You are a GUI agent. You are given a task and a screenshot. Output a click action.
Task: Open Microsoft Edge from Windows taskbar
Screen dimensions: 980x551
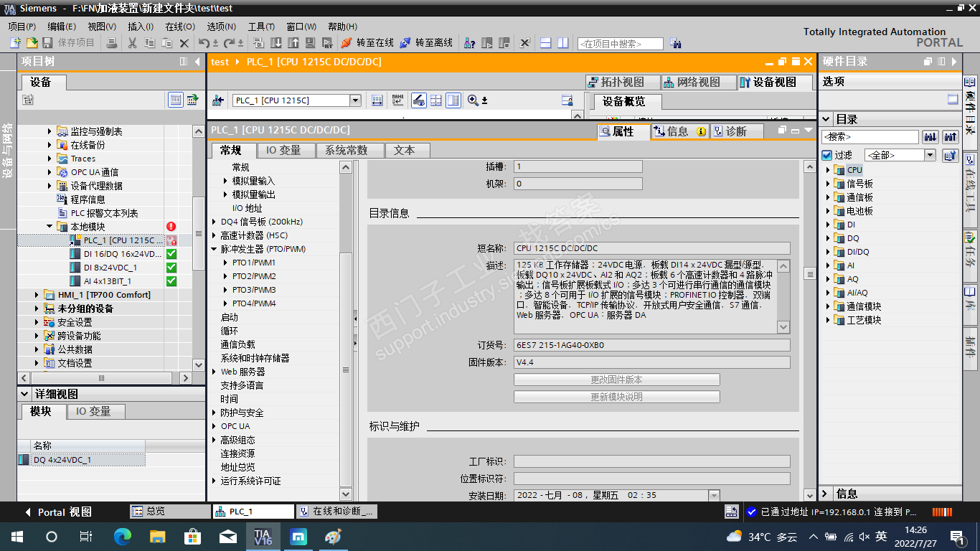tap(123, 536)
